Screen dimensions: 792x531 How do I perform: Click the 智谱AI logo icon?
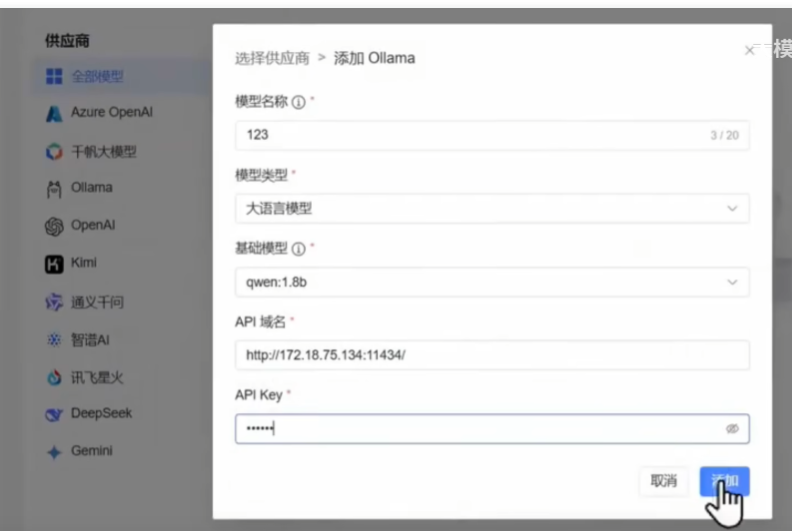(x=54, y=340)
